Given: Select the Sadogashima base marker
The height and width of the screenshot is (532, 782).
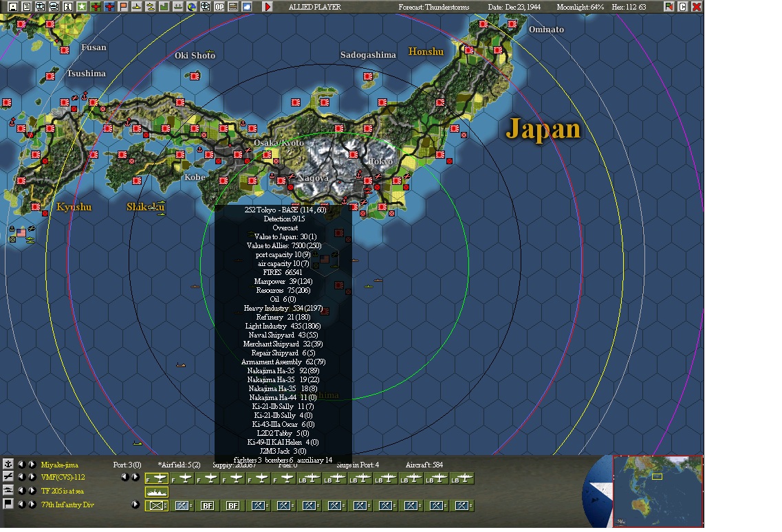Looking at the screenshot, I should tap(367, 76).
